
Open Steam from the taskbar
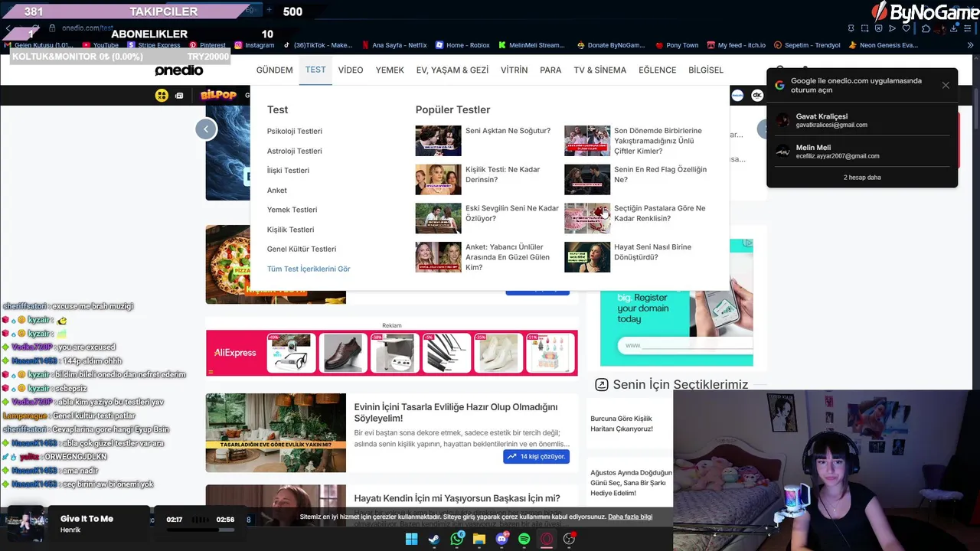(x=434, y=539)
